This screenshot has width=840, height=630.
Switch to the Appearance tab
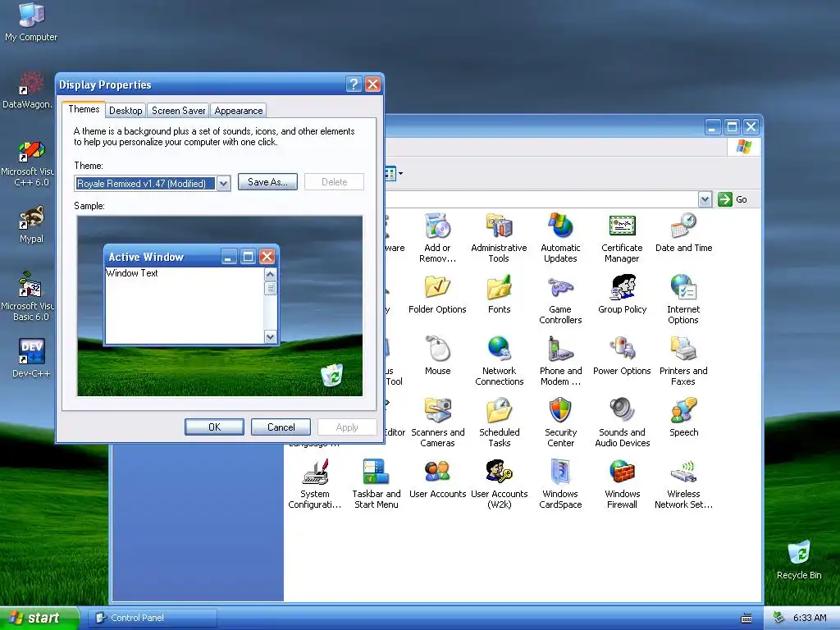[x=239, y=111]
